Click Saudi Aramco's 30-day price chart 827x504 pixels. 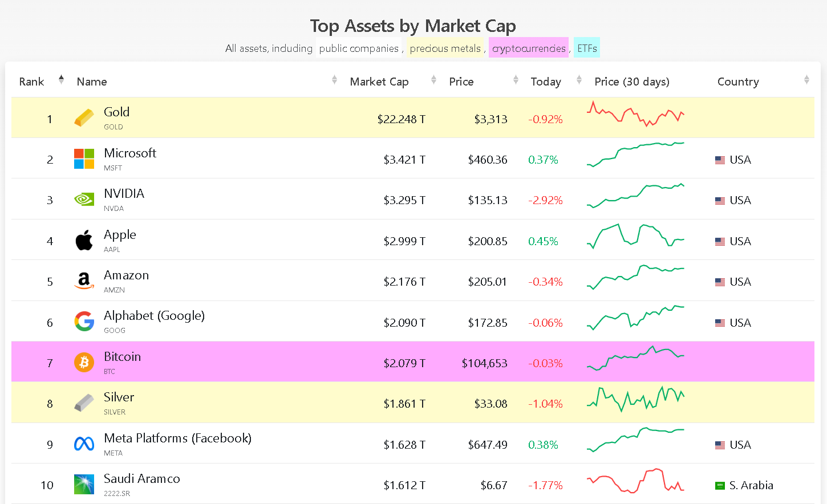[635, 480]
